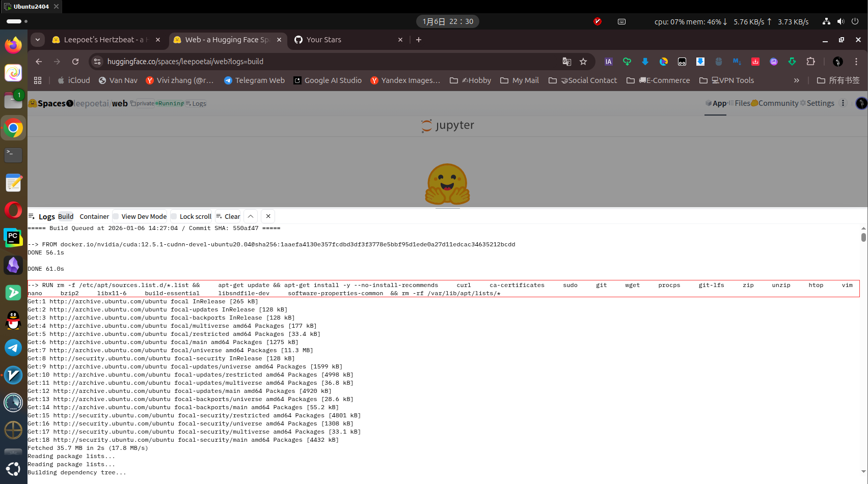Click the log panel vertical scrollbar handle
Screen dimensions: 868x484
coord(863,237)
